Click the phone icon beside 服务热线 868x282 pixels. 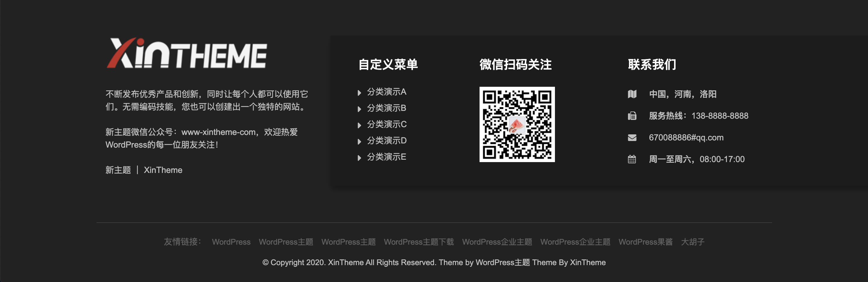click(x=632, y=116)
